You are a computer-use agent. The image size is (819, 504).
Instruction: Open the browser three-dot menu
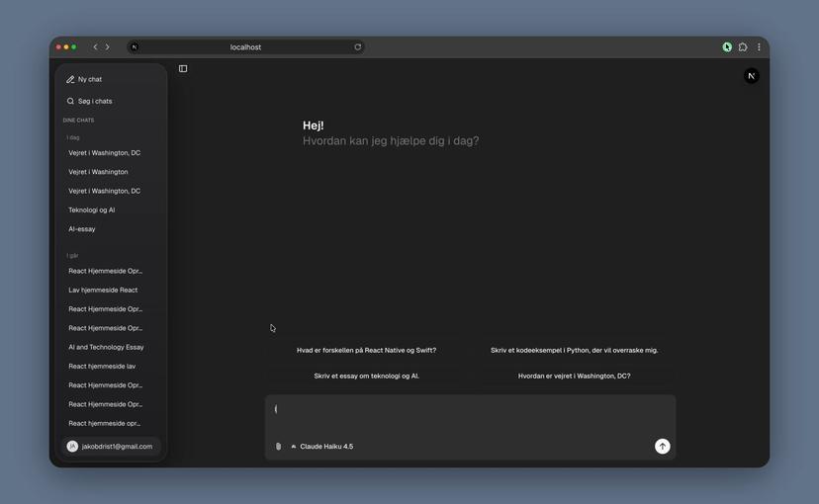[x=759, y=46]
